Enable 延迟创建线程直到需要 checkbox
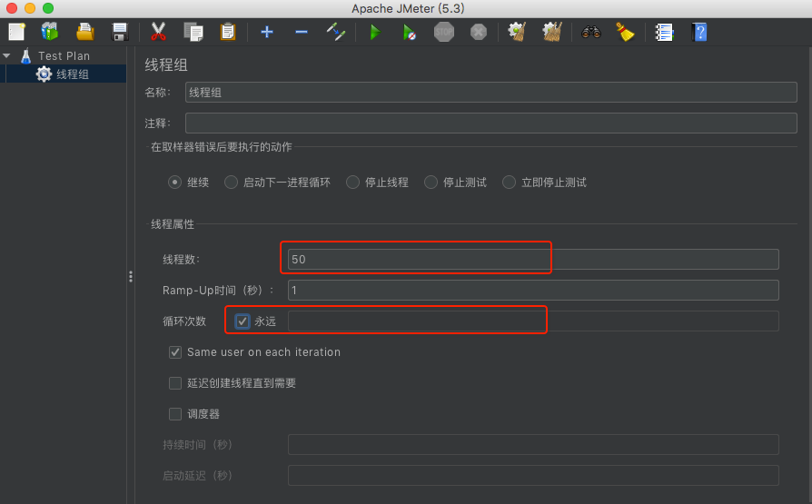The width and height of the screenshot is (812, 504). point(175,383)
